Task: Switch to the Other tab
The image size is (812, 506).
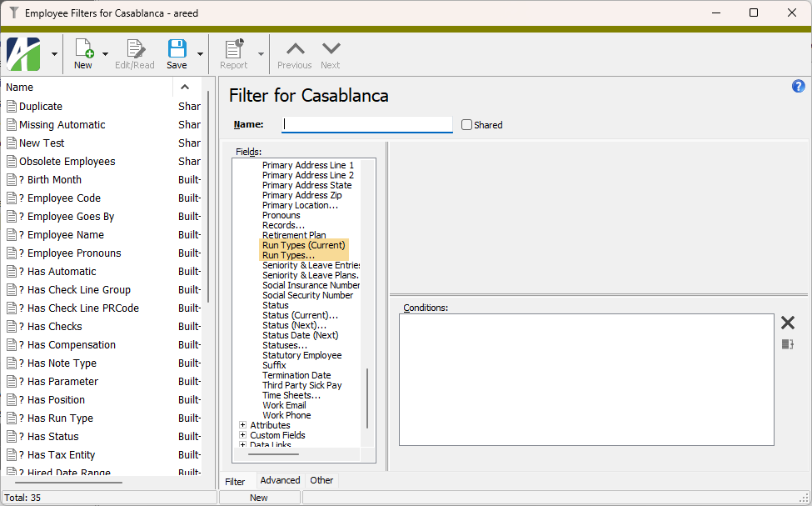Action: coord(321,480)
